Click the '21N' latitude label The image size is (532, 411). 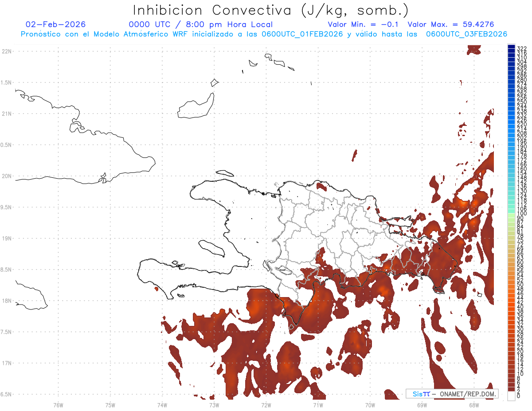click(x=7, y=114)
